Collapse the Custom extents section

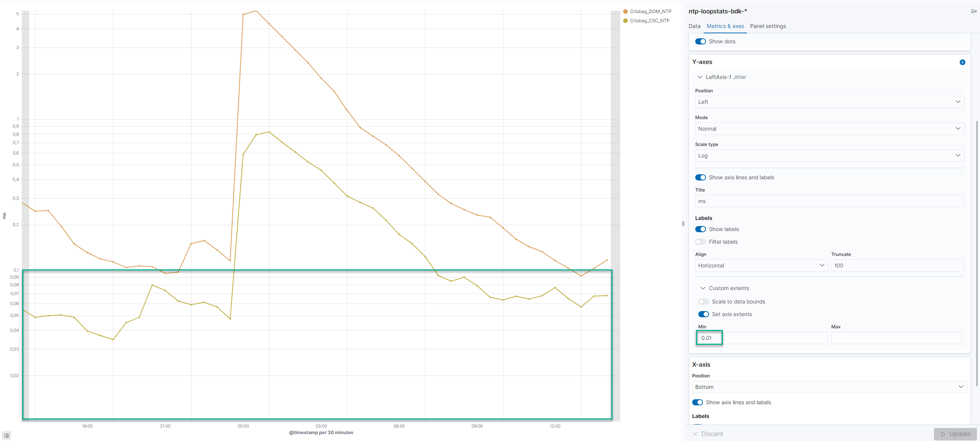point(703,288)
